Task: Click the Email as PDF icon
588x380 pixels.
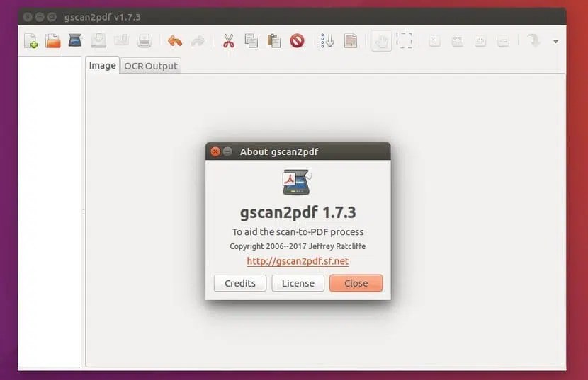Action: (122, 40)
